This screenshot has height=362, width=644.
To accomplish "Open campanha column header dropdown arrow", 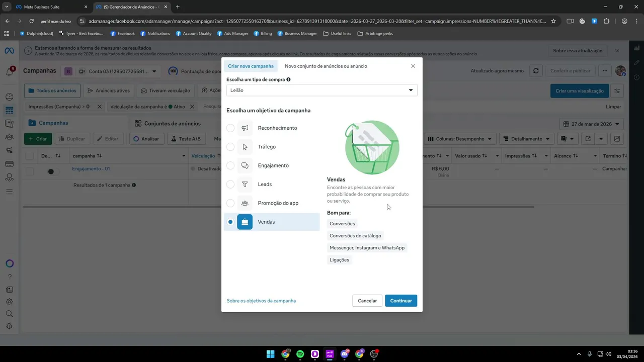I will pyautogui.click(x=184, y=156).
